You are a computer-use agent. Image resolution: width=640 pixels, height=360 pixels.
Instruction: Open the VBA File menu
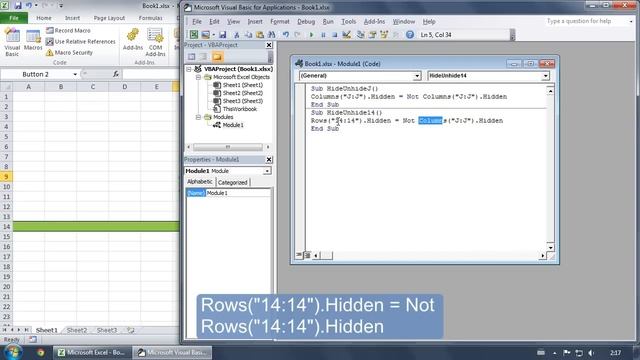click(x=197, y=22)
